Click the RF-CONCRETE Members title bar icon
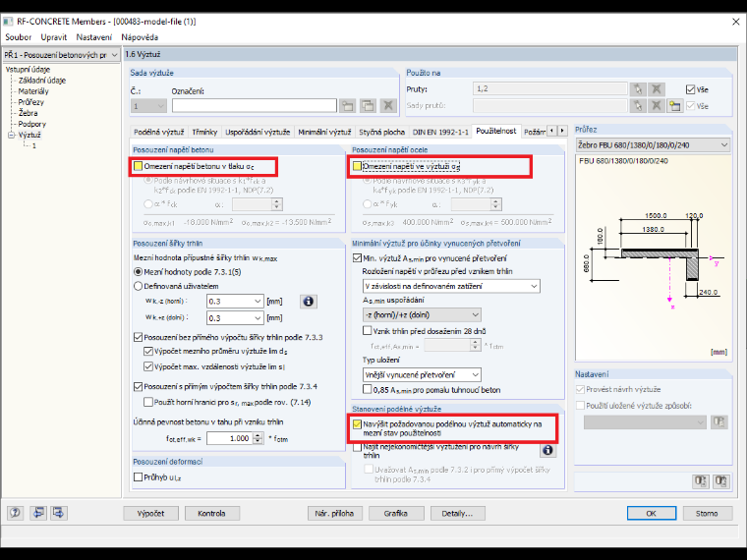The width and height of the screenshot is (747, 560). (x=8, y=22)
